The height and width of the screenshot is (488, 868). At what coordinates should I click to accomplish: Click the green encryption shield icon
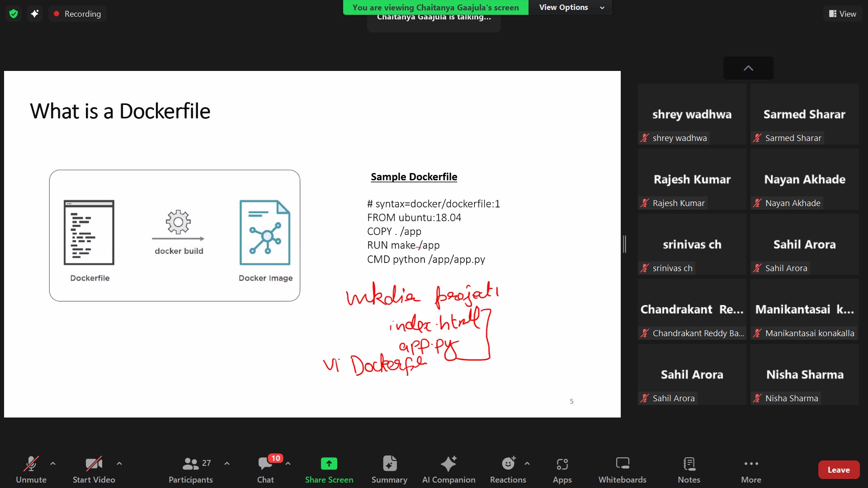click(14, 14)
